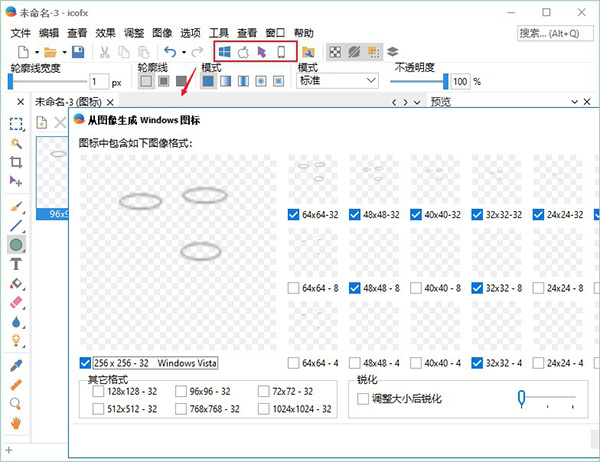Select the Color Picker eyedropper tool

point(16,364)
